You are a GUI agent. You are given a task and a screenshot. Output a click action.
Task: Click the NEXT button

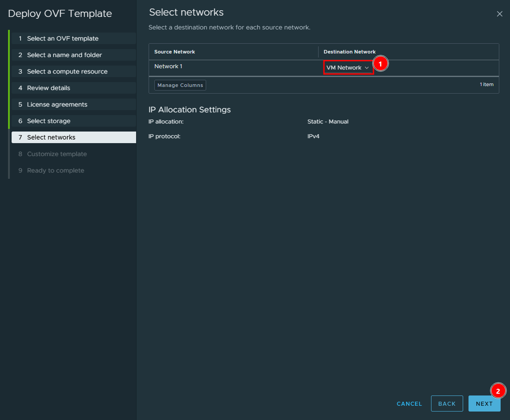484,404
